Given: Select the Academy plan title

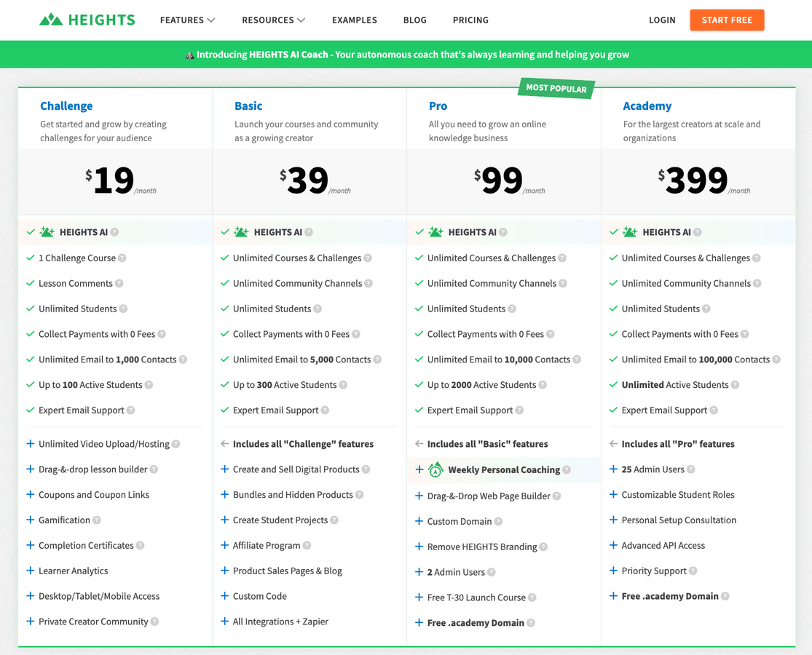Looking at the screenshot, I should click(x=647, y=106).
